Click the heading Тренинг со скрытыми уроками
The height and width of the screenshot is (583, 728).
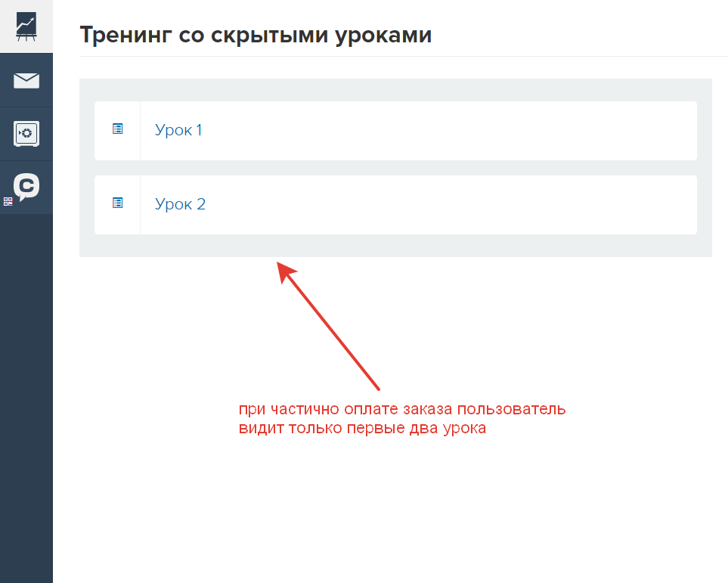[x=256, y=35]
